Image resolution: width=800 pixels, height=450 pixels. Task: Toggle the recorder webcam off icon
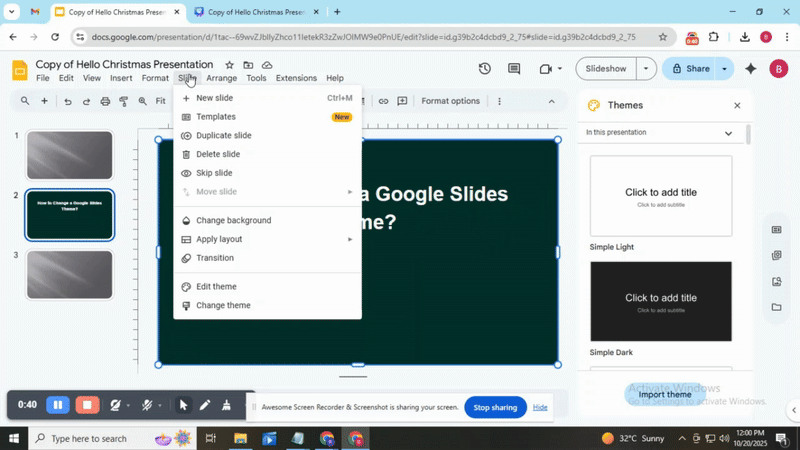[116, 405]
